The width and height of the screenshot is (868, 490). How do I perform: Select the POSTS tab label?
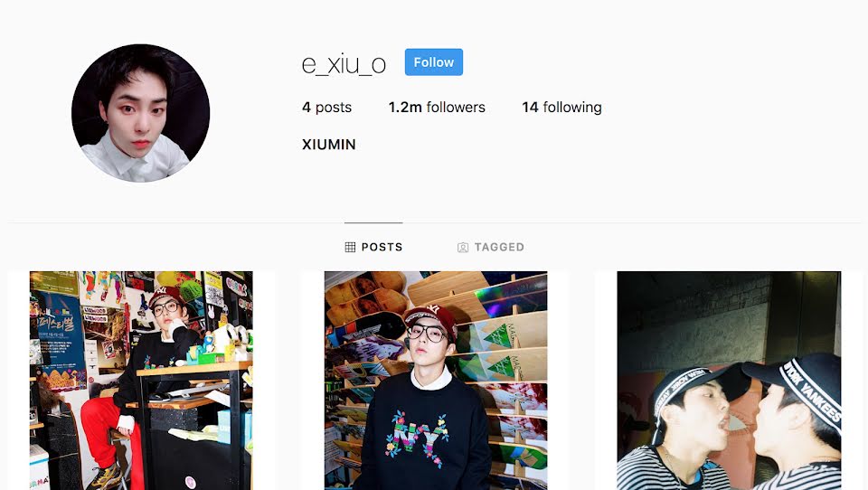382,247
